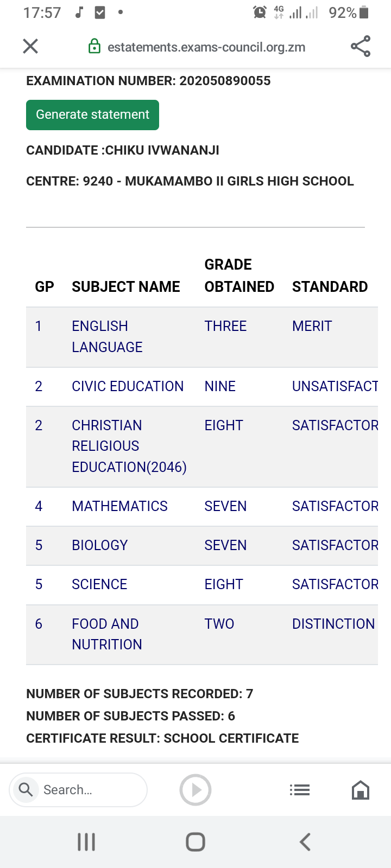The width and height of the screenshot is (391, 868).
Task: Tap the MATHEMATICS subject row
Action: pyautogui.click(x=119, y=506)
